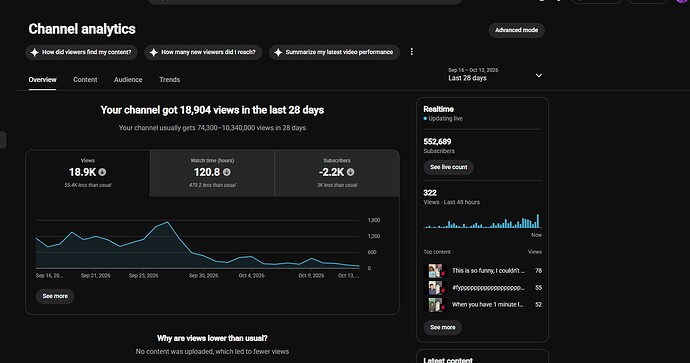The image size is (690, 363).
Task: Click sparkle icon on 'How did viewers find my content?'
Action: pyautogui.click(x=34, y=52)
